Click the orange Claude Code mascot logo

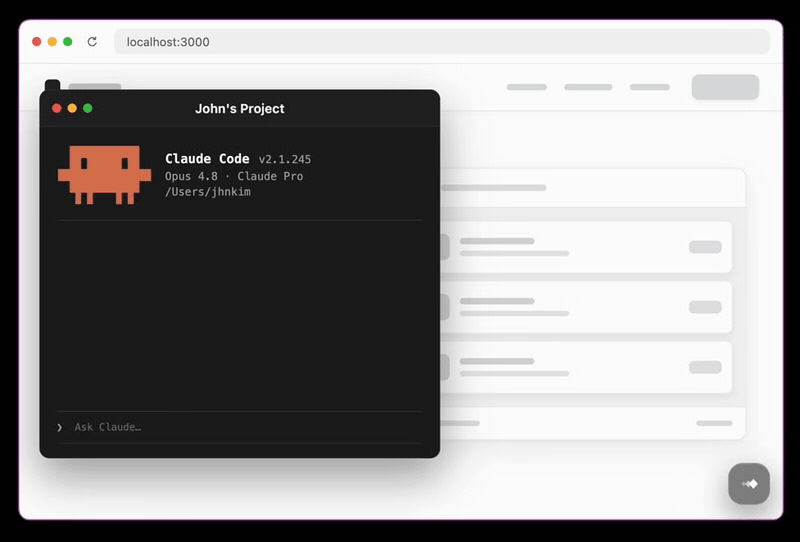pyautogui.click(x=105, y=175)
